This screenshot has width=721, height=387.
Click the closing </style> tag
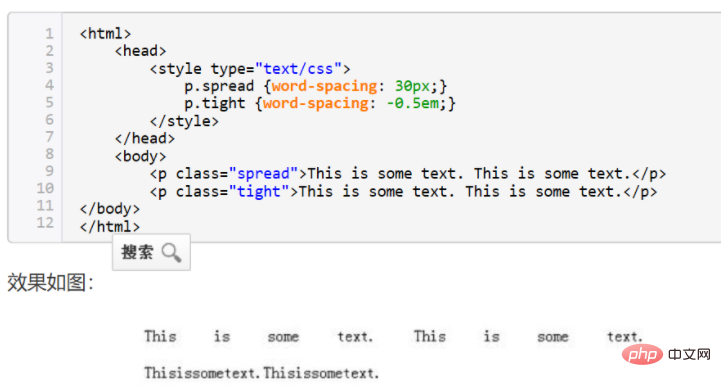pyautogui.click(x=184, y=121)
